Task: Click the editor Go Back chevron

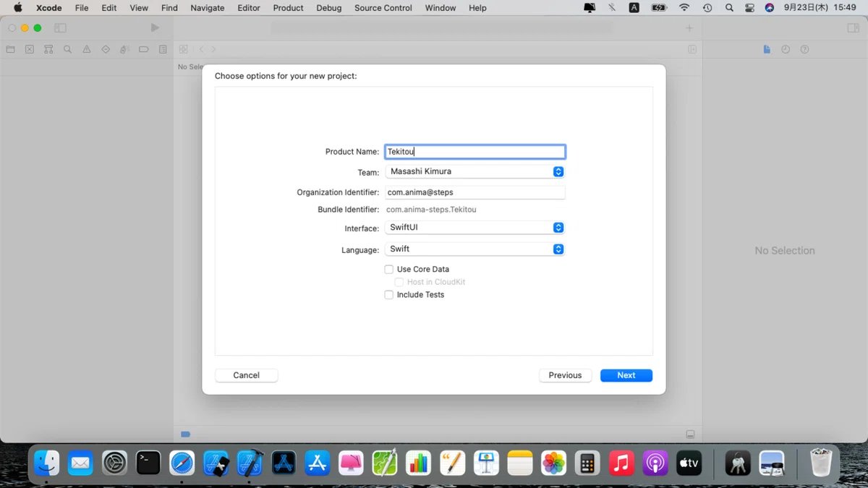Action: click(x=201, y=49)
